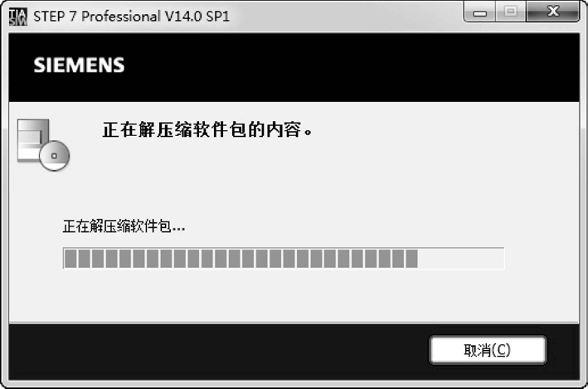Click the greyed-out maximize button

[510, 12]
